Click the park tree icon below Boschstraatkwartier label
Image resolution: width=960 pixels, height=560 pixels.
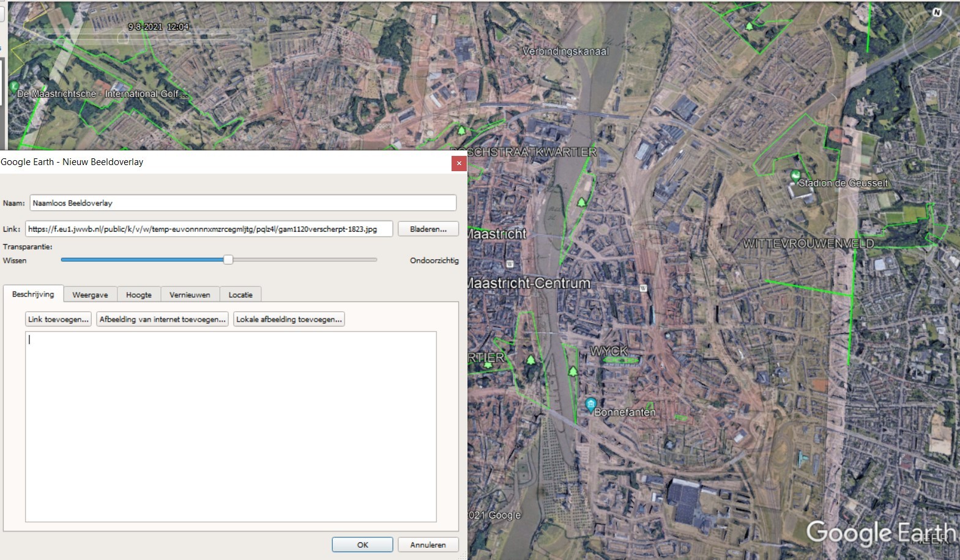pos(581,202)
